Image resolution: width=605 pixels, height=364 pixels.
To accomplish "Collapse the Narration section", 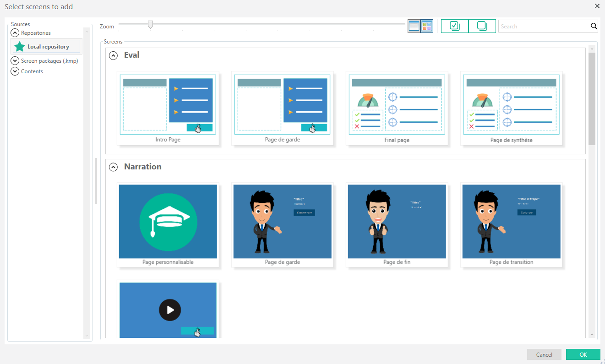I will [113, 167].
